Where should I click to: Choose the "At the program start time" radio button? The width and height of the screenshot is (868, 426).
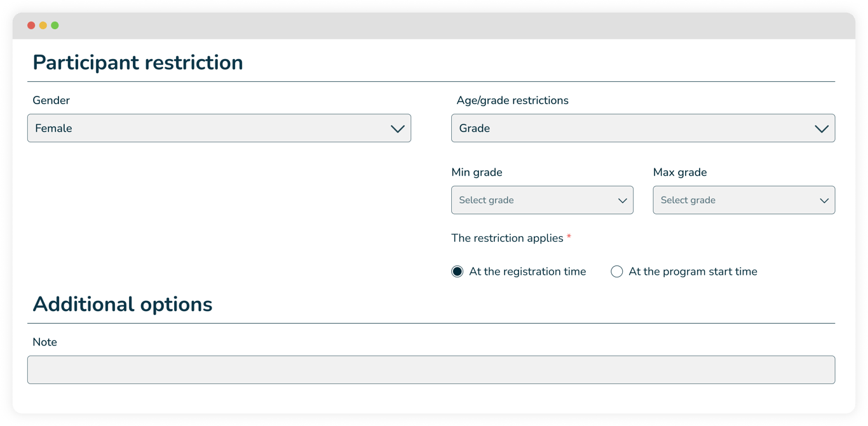pos(616,272)
